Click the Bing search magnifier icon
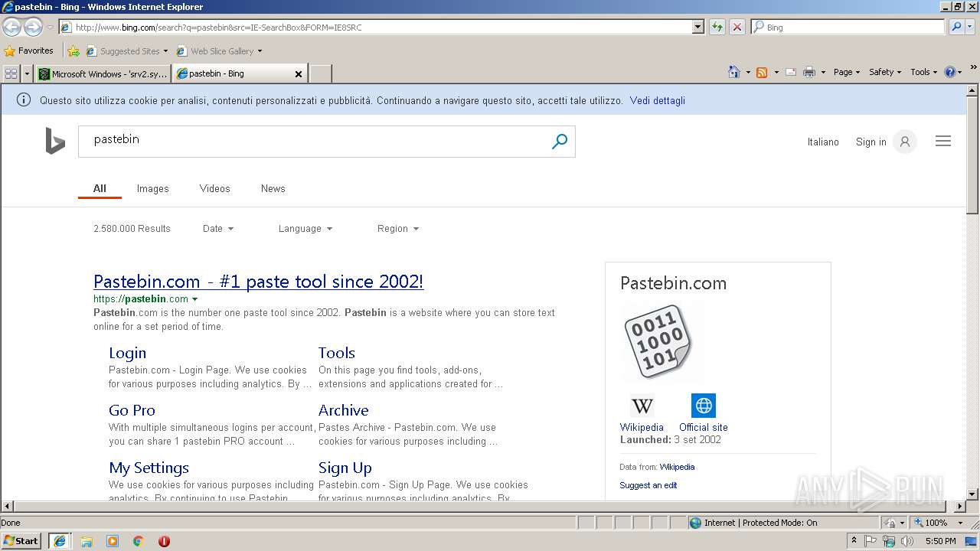 (x=560, y=142)
